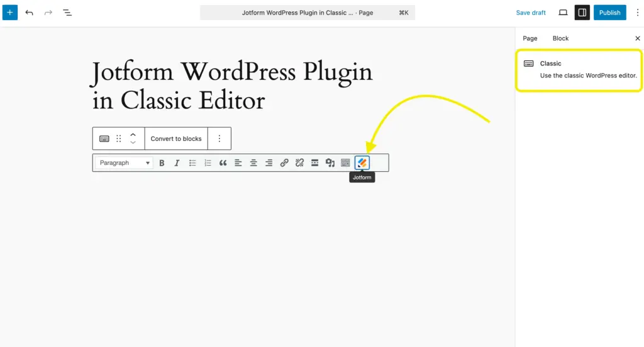
Task: Insert or edit a link
Action: point(284,163)
